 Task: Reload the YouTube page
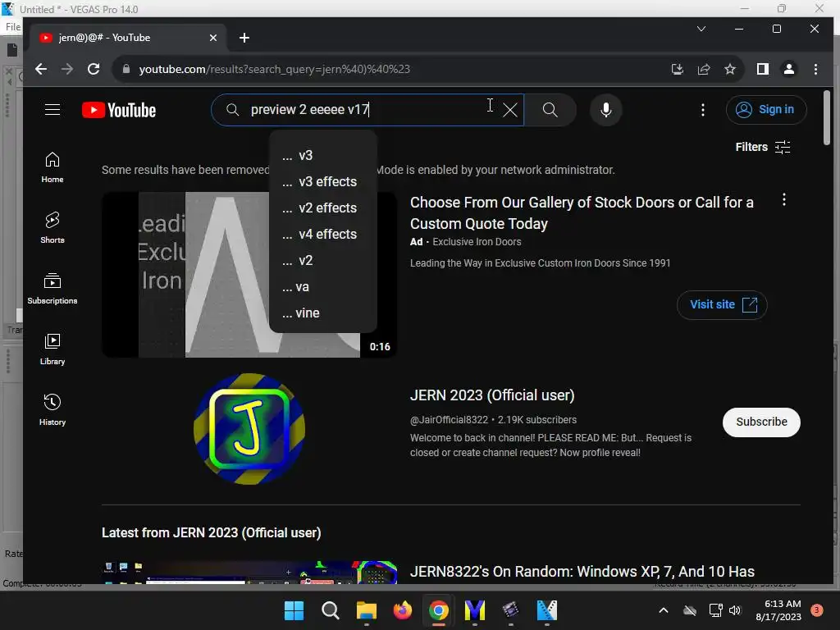(x=94, y=69)
